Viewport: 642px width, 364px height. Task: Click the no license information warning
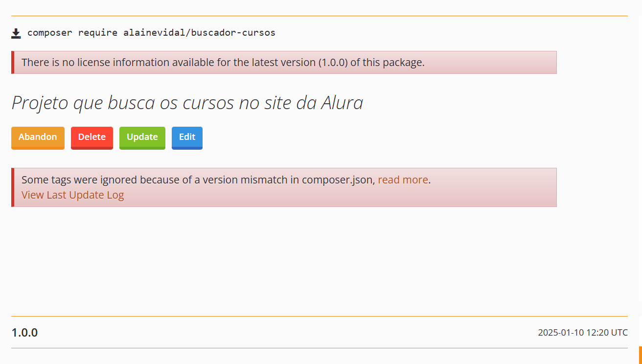(x=284, y=62)
